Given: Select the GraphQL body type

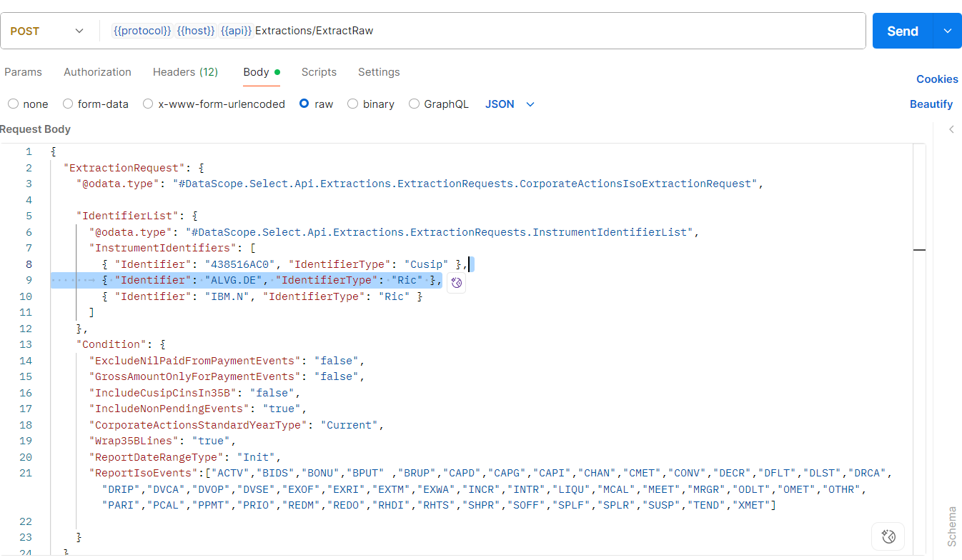Looking at the screenshot, I should click(439, 104).
